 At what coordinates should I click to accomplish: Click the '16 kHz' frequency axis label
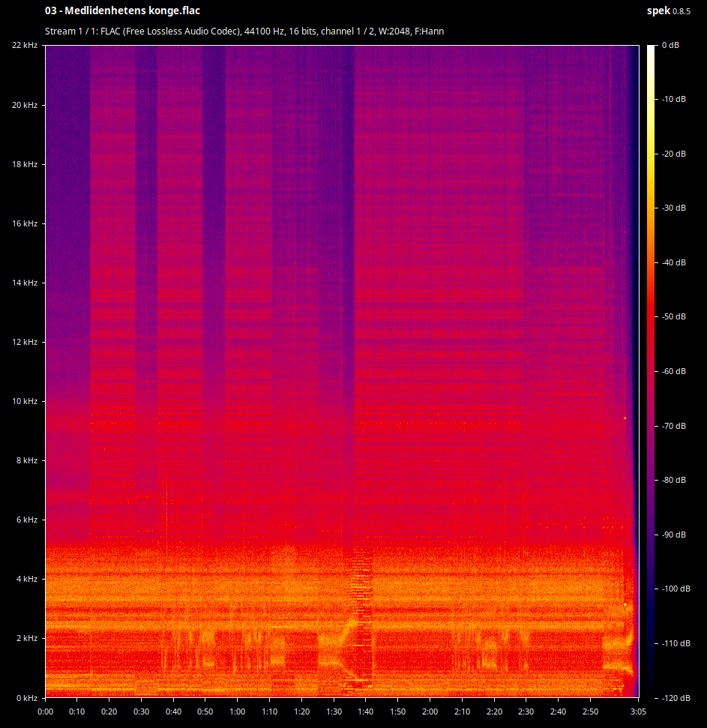(25, 223)
